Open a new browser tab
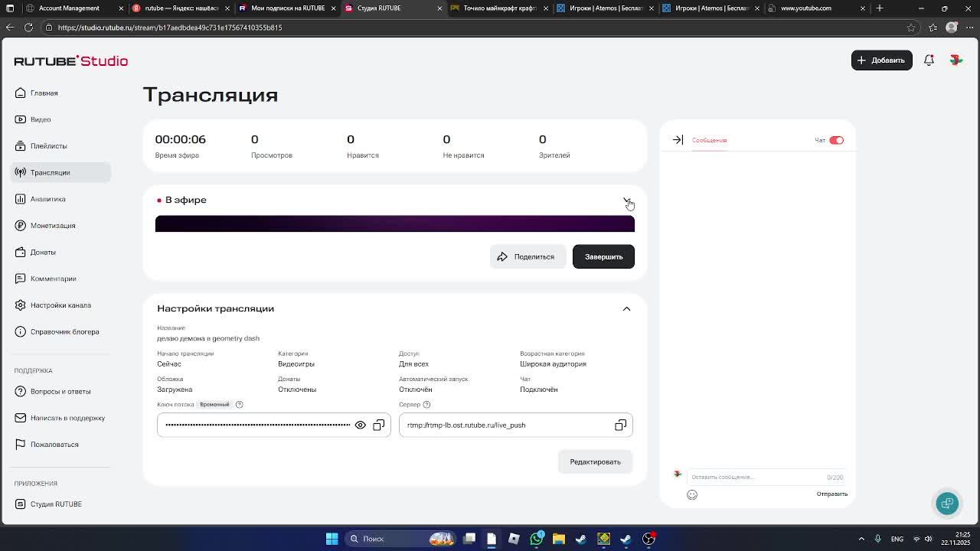The height and width of the screenshot is (551, 980). click(x=880, y=8)
